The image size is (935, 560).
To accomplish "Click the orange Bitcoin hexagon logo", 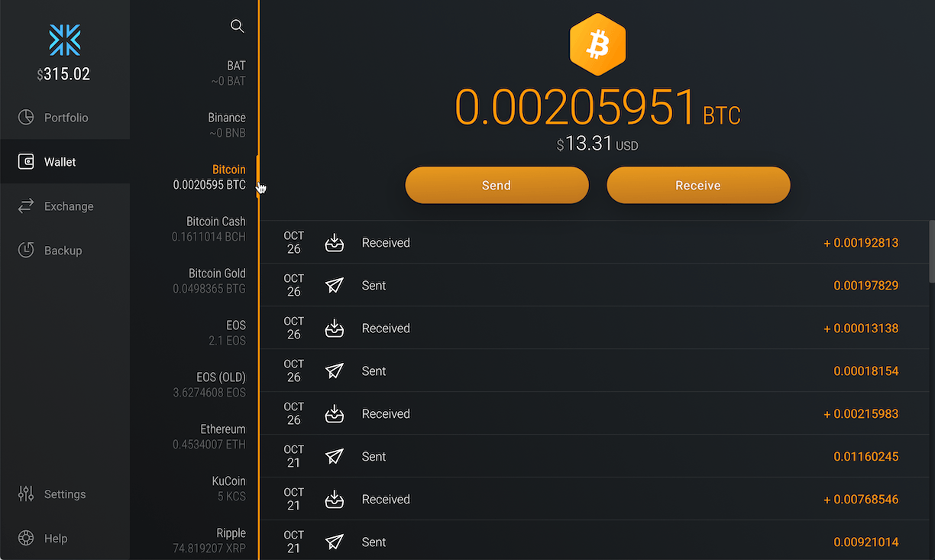I will (597, 45).
